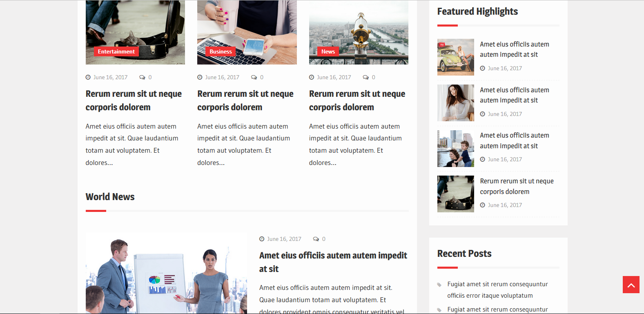
Task: Click clock icon beside World News article date
Action: click(262, 239)
